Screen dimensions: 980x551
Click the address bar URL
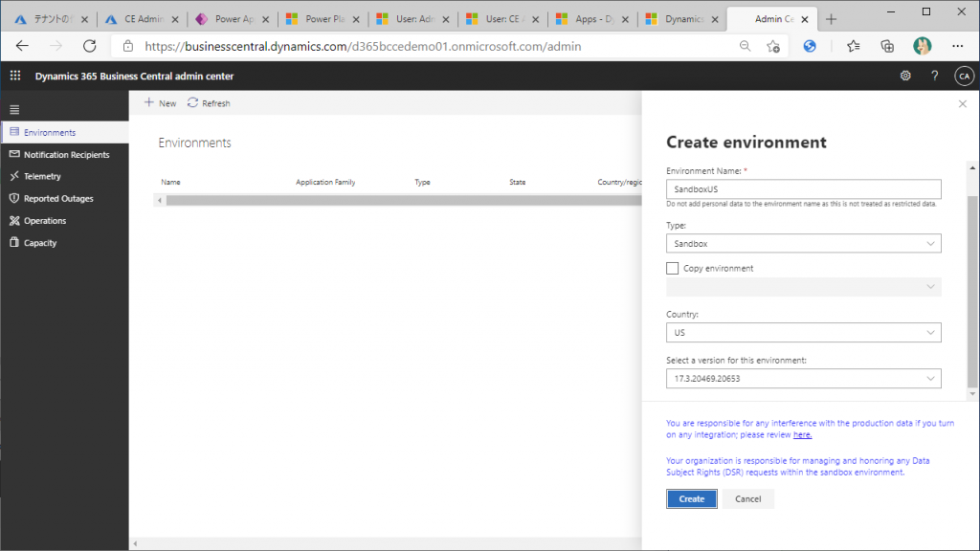coord(363,46)
